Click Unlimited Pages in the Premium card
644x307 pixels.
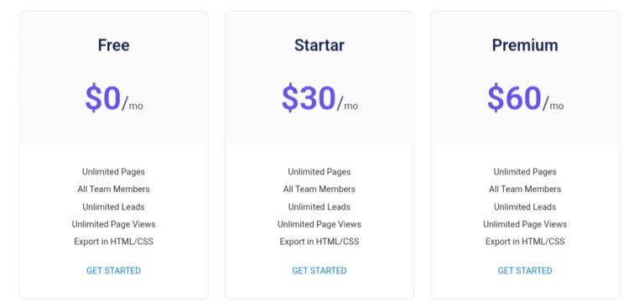point(525,172)
